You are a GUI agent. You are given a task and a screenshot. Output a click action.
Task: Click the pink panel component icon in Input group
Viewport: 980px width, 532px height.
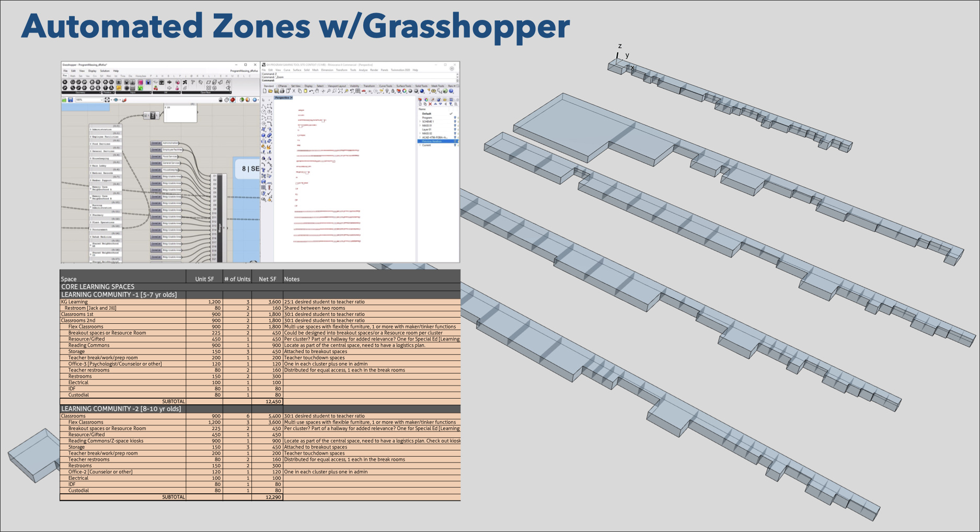[x=141, y=82]
